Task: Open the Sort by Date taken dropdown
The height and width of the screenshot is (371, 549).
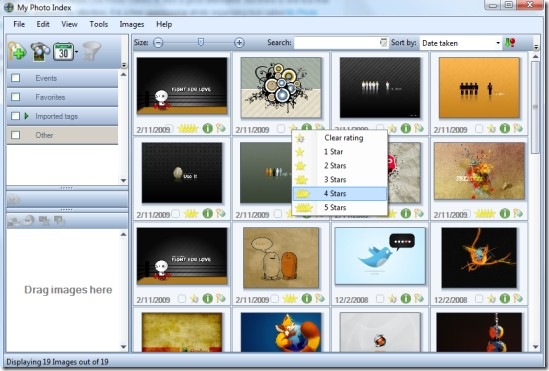Action: (461, 43)
